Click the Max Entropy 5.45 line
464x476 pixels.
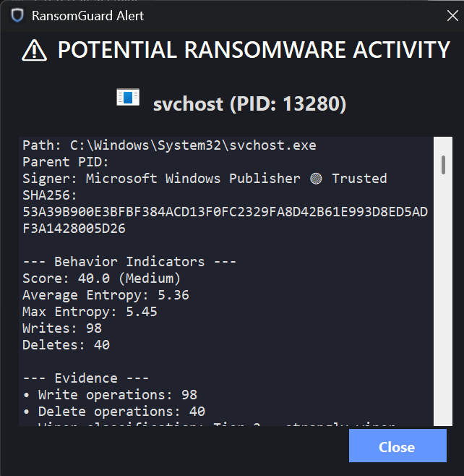90,312
